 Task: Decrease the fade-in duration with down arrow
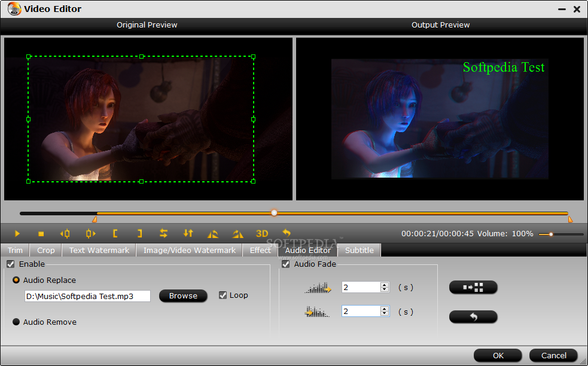385,290
